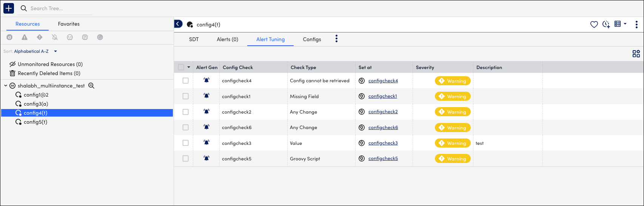
Task: Click the plus add resource button
Action: point(9,8)
